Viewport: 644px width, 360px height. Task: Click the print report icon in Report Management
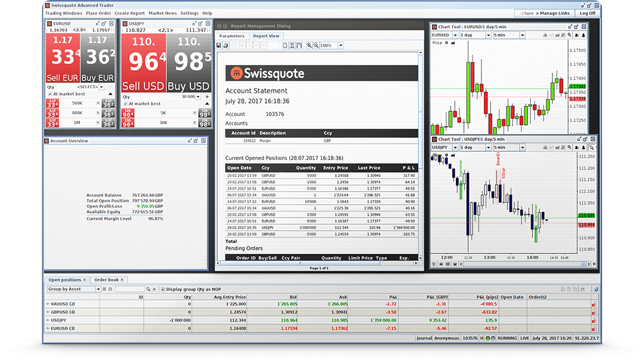[226, 45]
